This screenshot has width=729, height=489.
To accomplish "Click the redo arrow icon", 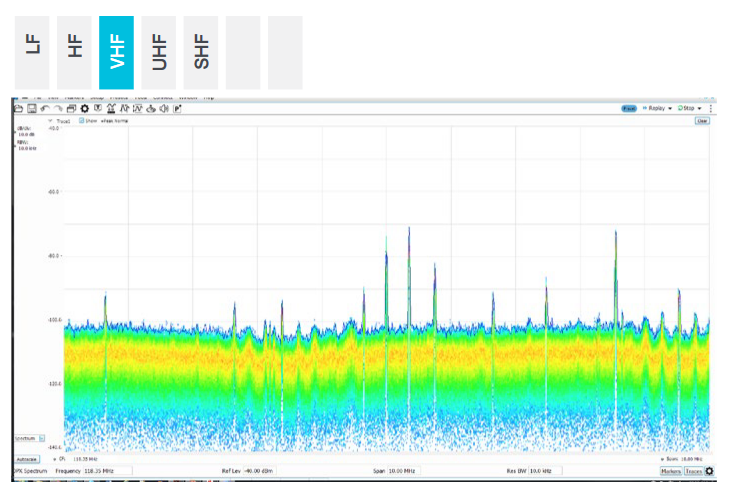I will [x=58, y=108].
